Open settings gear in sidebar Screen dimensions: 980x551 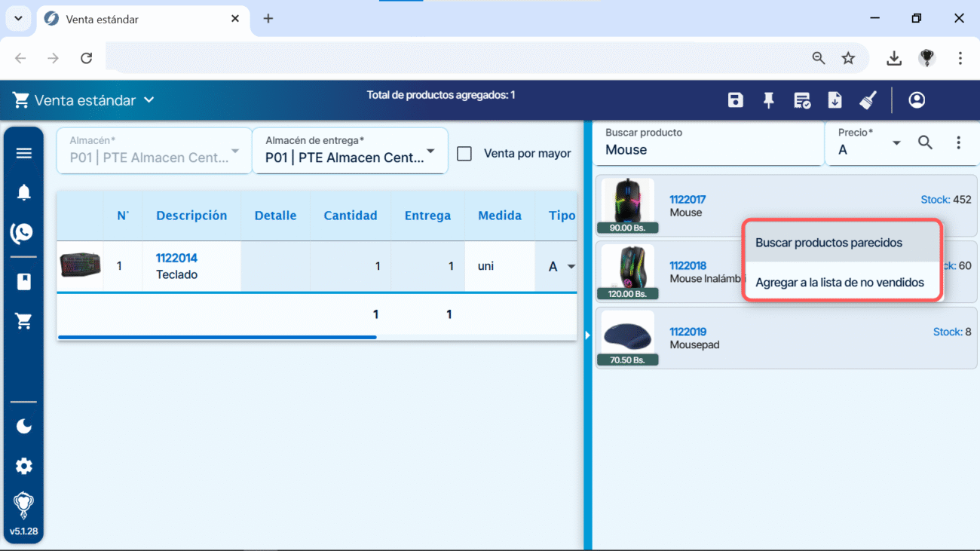pyautogui.click(x=24, y=466)
